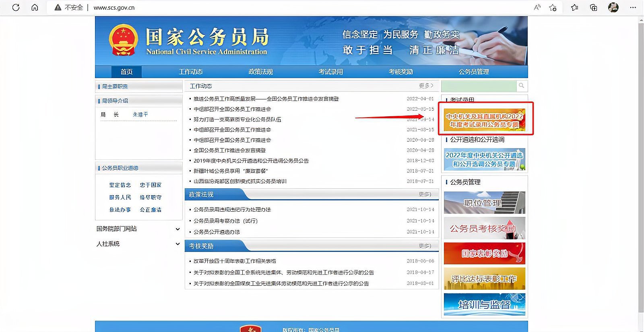Open the 公务员管理 navigation tab
This screenshot has width=644, height=332.
point(474,72)
